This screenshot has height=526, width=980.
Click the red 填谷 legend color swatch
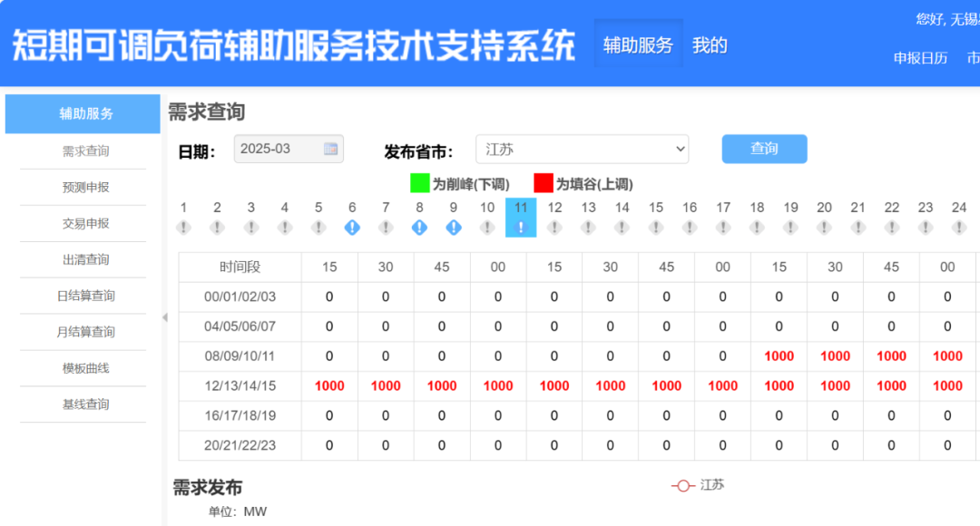544,183
